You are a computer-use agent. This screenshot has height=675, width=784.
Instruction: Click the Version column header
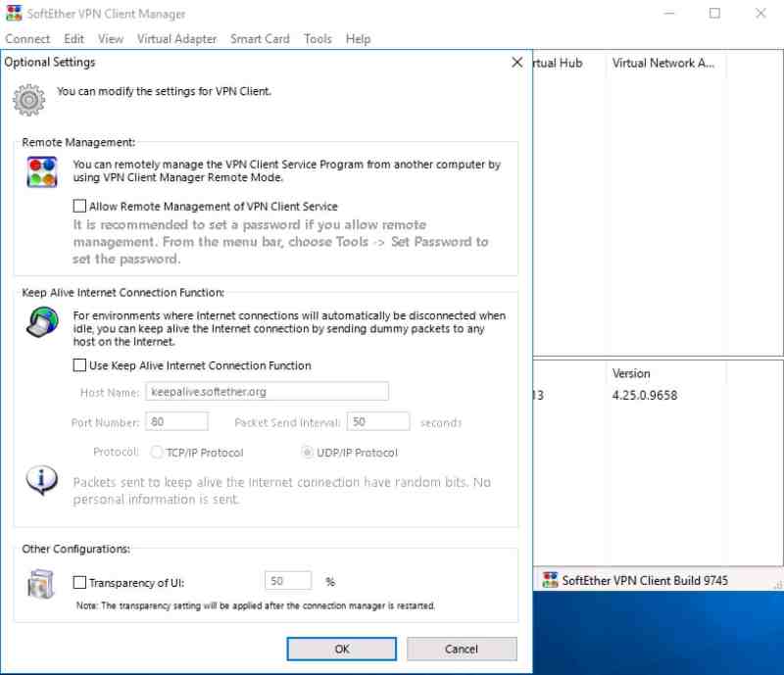tap(666, 373)
